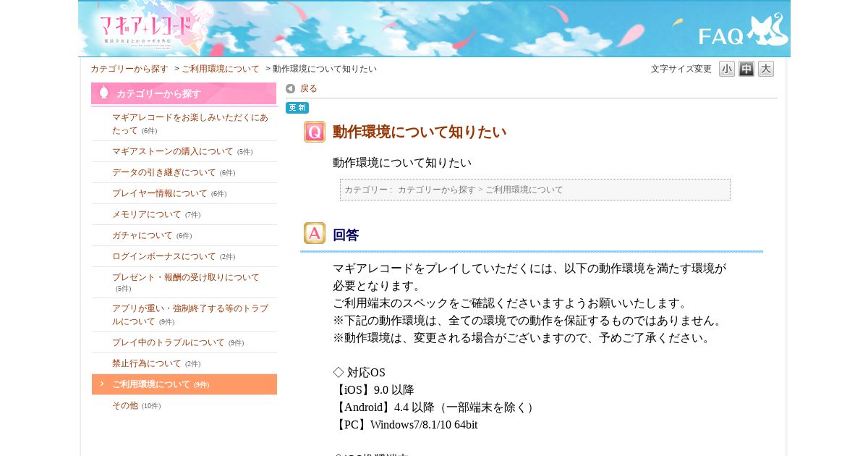Select highlighted ご利用環境について category
The image size is (868, 456).
tap(184, 384)
